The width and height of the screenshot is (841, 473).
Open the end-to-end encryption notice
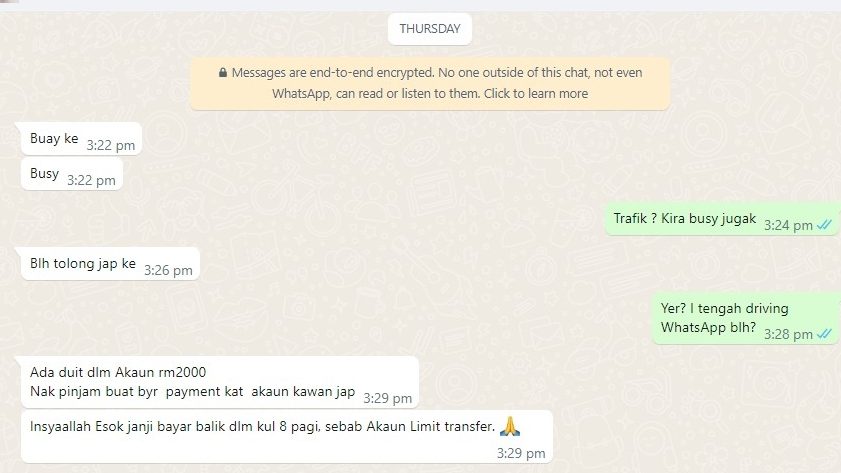point(430,83)
